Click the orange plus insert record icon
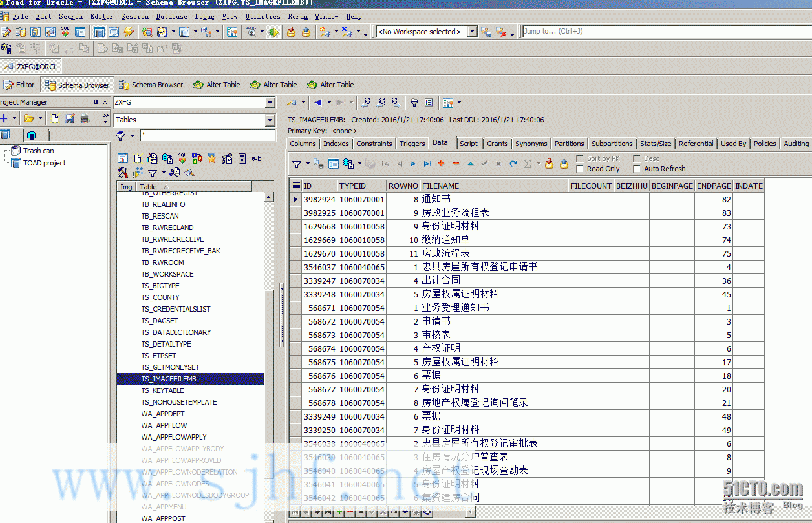This screenshot has height=523, width=812. [x=442, y=164]
